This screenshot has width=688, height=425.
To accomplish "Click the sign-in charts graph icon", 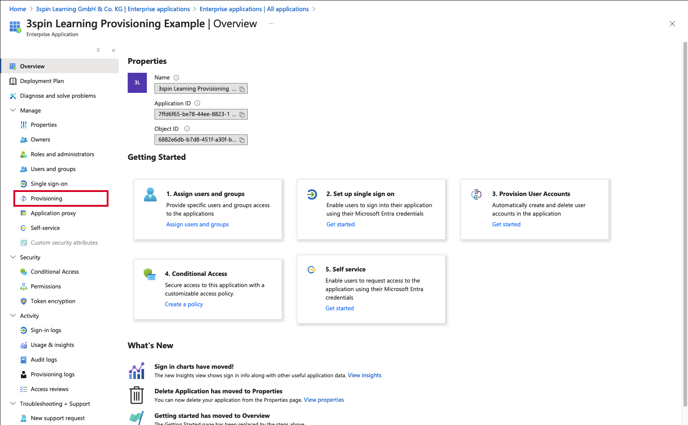I will coord(136,371).
